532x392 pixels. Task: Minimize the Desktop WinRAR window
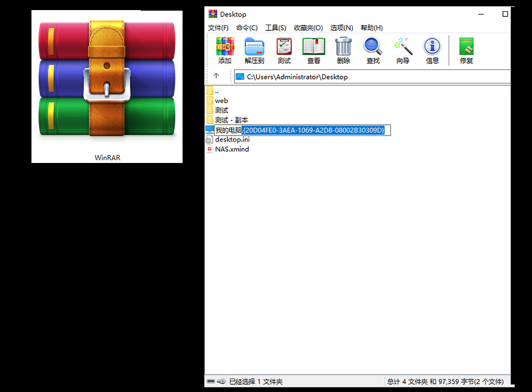(481, 14)
